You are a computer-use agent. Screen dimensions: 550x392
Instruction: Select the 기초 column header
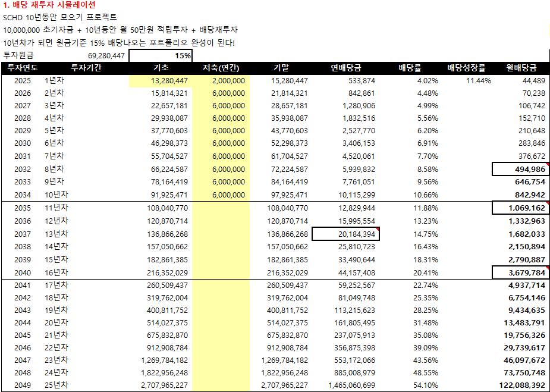pyautogui.click(x=161, y=68)
